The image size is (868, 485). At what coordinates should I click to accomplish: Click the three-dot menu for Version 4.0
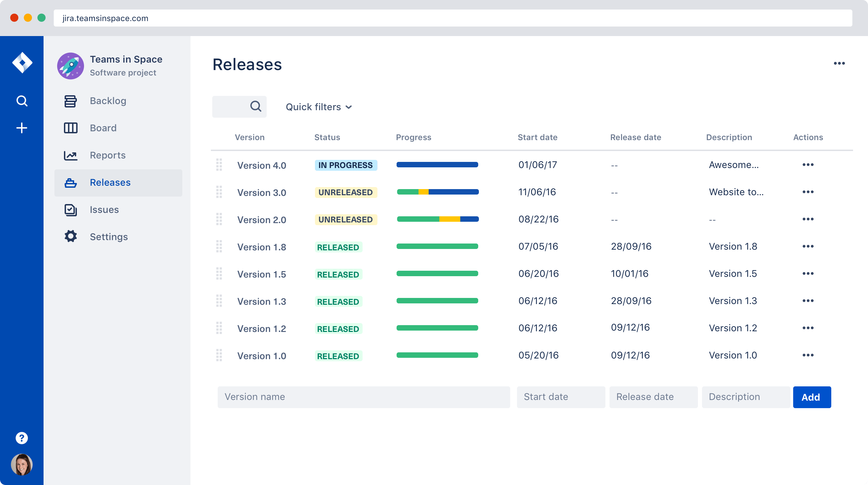808,165
